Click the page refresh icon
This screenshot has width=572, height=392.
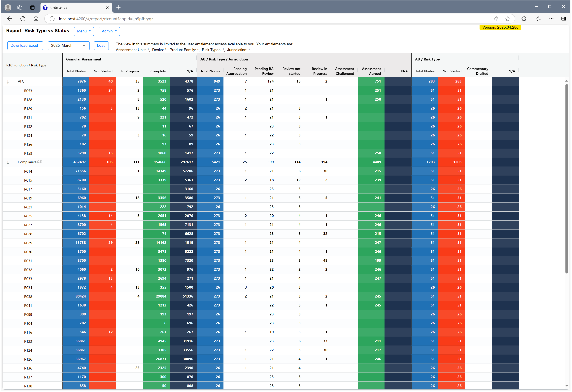click(x=23, y=19)
